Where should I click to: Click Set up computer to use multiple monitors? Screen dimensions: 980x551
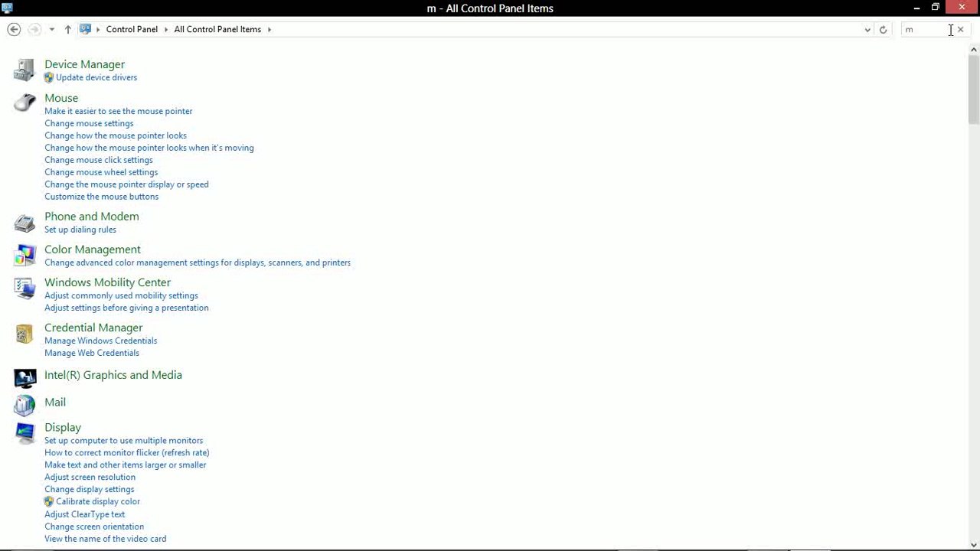click(124, 441)
